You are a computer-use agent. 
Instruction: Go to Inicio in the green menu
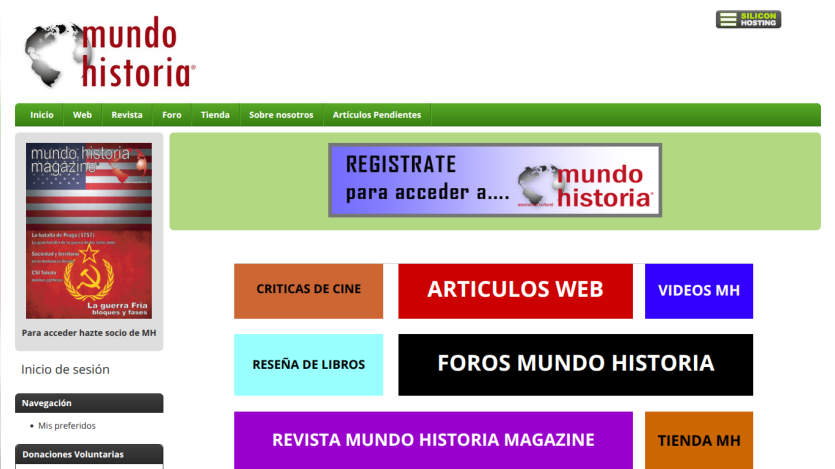coord(42,115)
